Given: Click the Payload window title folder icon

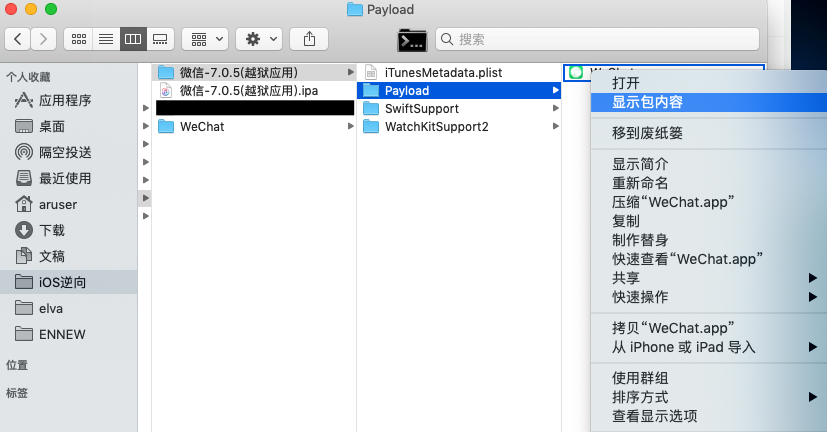Looking at the screenshot, I should 355,9.
